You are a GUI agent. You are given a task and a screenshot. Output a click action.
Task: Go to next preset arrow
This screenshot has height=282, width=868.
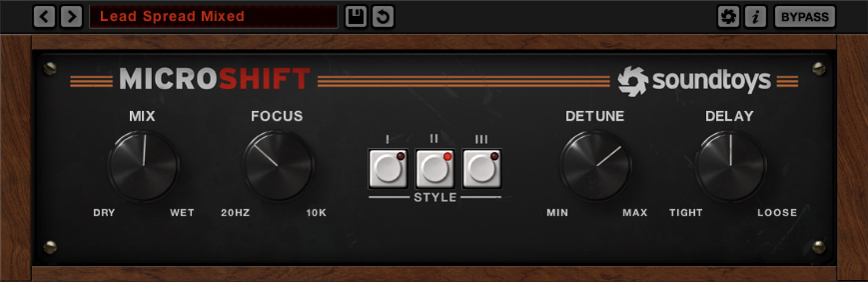[72, 17]
